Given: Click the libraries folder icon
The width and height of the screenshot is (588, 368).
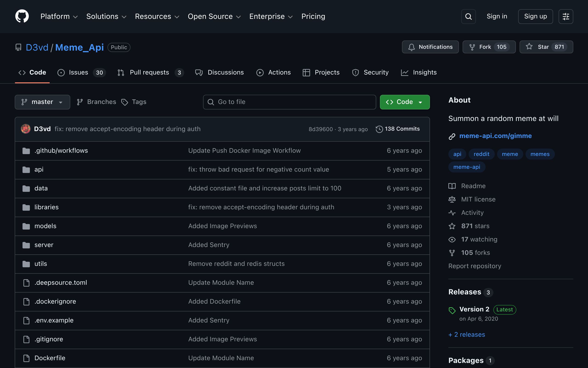Looking at the screenshot, I should [x=26, y=207].
